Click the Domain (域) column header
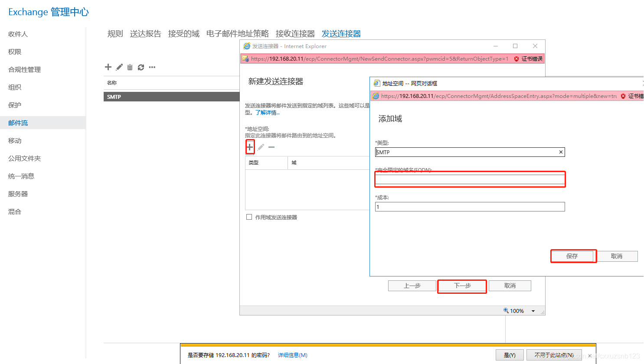Viewport: 644px width, 364px height. click(x=294, y=162)
